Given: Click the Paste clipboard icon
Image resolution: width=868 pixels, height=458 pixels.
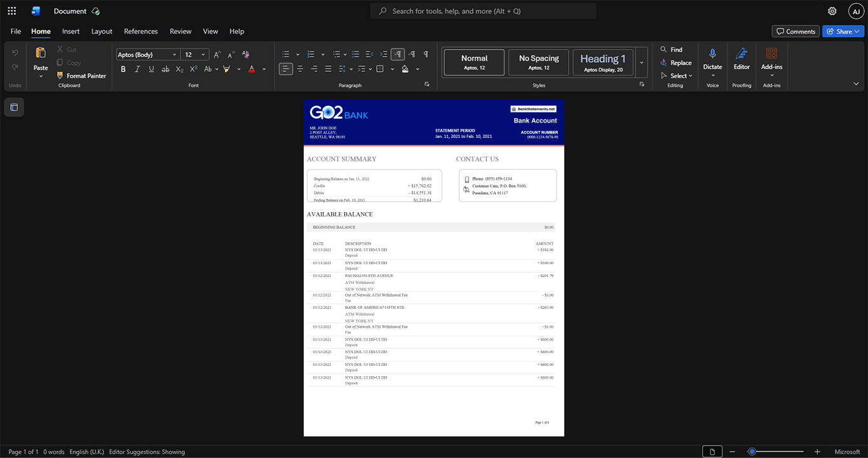Looking at the screenshot, I should [41, 53].
